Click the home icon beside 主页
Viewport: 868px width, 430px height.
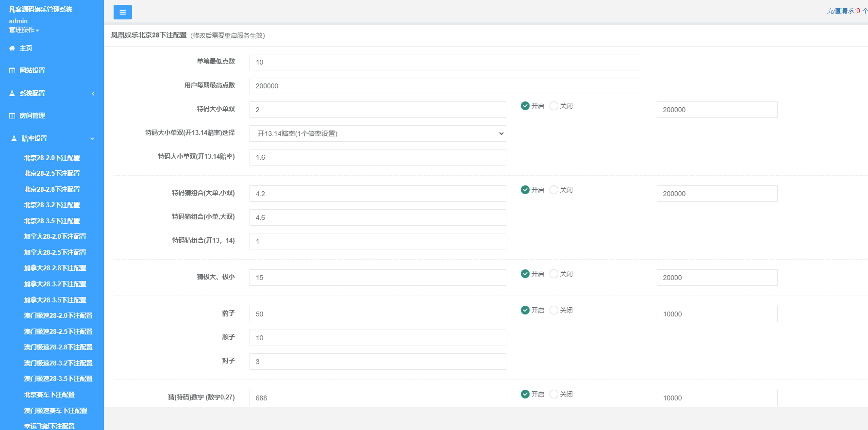[12, 49]
